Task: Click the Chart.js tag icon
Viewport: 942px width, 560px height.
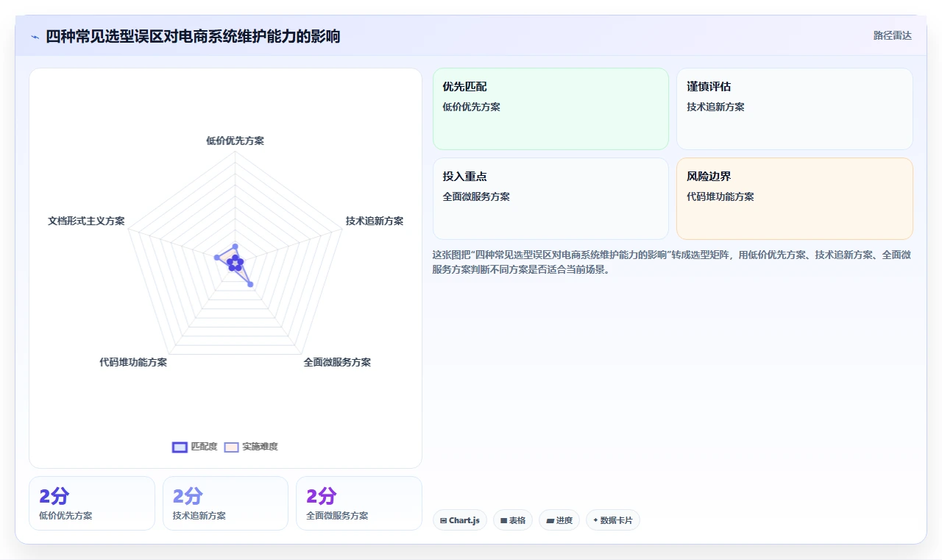Action: 443,520
